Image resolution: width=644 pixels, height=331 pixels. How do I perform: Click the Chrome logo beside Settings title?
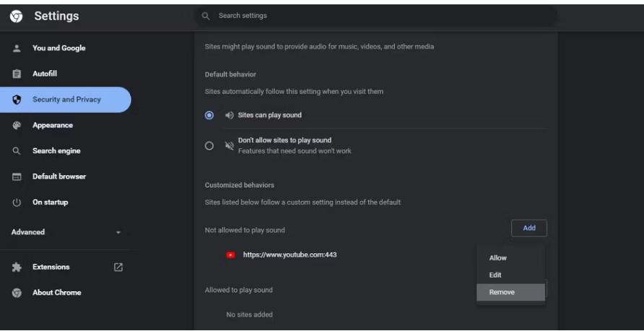coord(17,16)
